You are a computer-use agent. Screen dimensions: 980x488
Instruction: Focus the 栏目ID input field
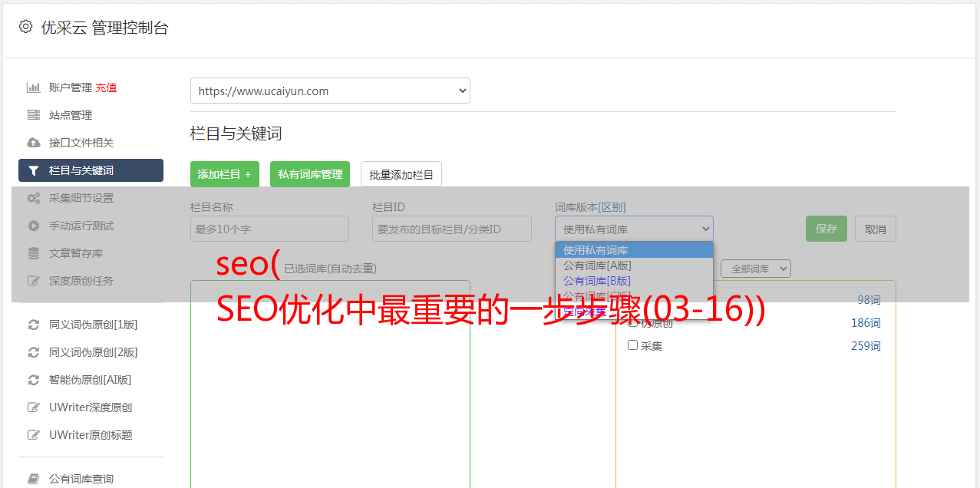click(x=452, y=229)
